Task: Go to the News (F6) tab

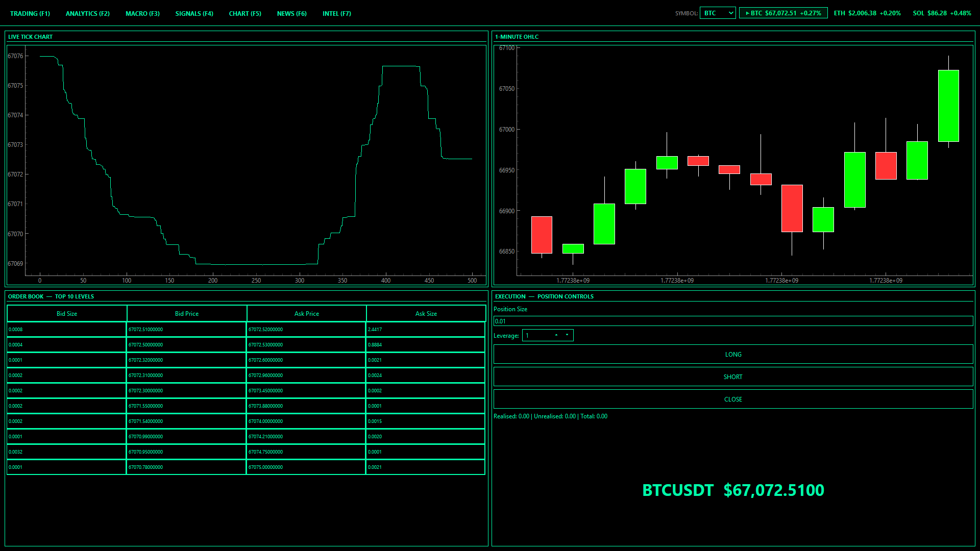Action: click(x=291, y=14)
